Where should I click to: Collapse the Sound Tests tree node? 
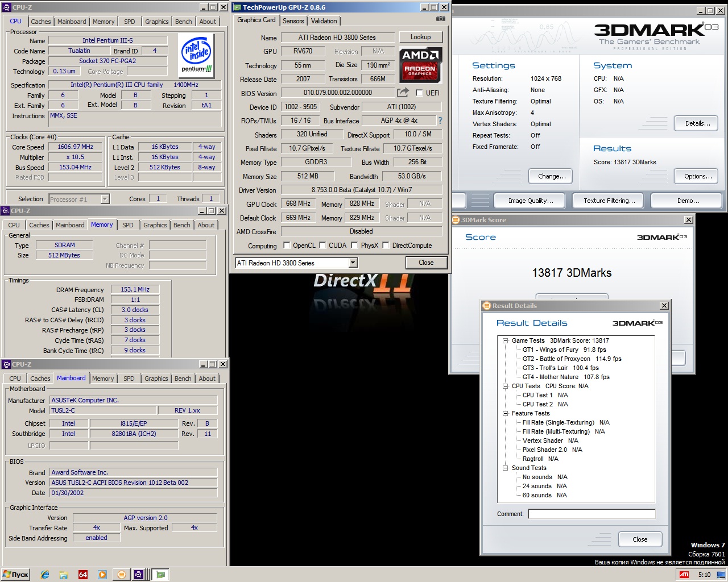pos(505,468)
